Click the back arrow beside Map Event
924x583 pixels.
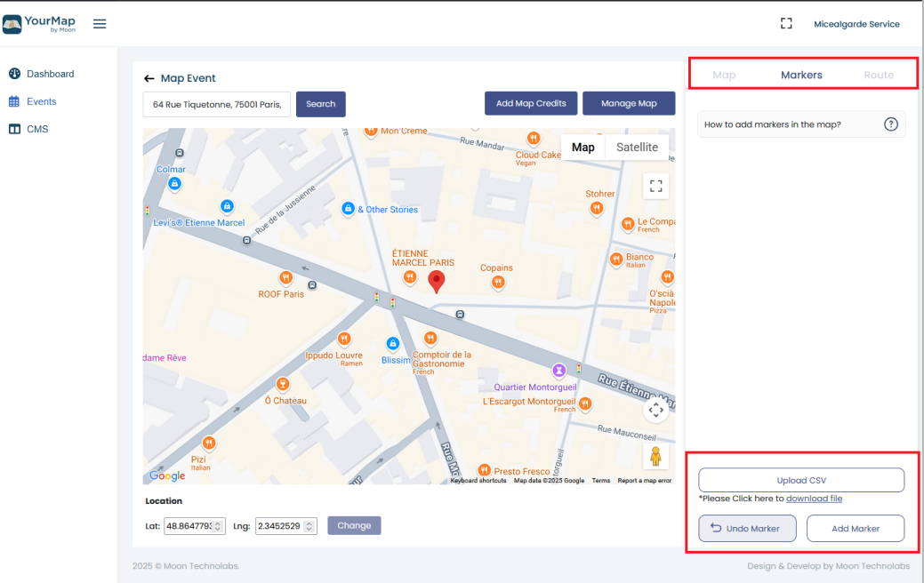point(149,78)
